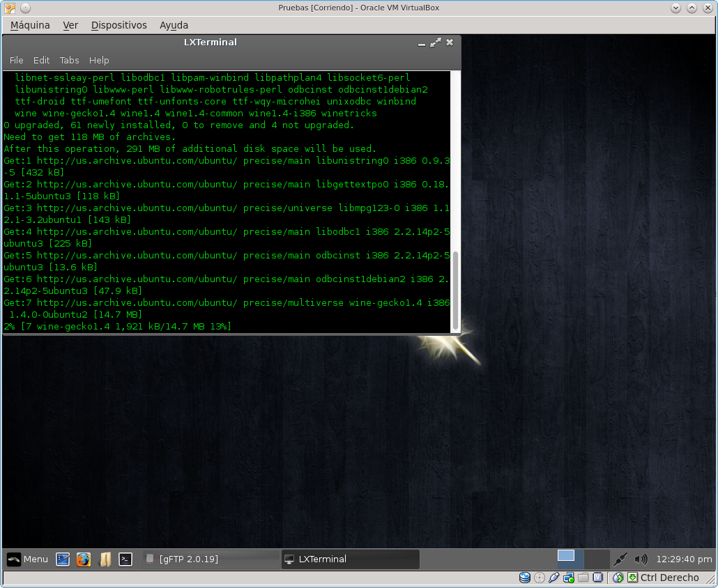Open the LXDE Menu button
The width and height of the screenshot is (718, 588).
[28, 559]
